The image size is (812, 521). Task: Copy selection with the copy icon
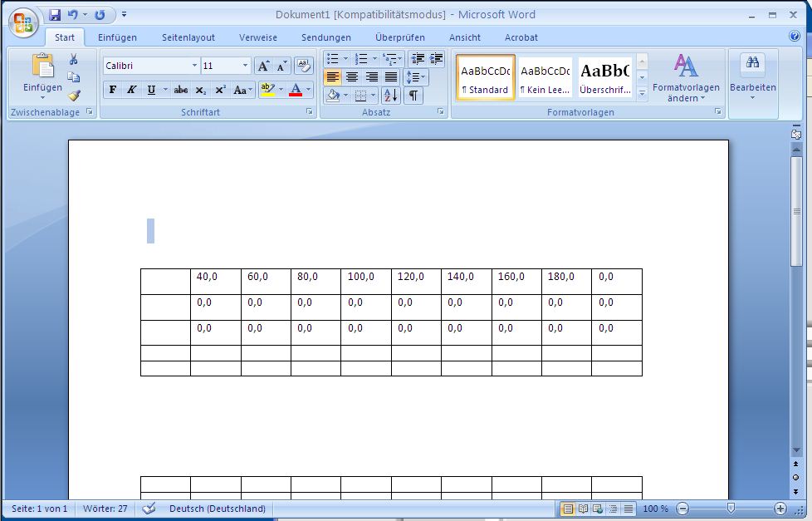tap(74, 77)
